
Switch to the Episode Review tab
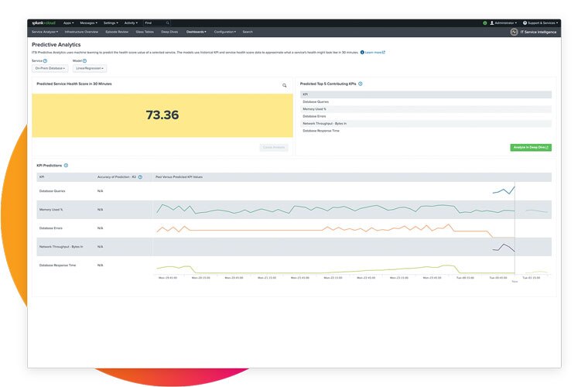(x=117, y=33)
